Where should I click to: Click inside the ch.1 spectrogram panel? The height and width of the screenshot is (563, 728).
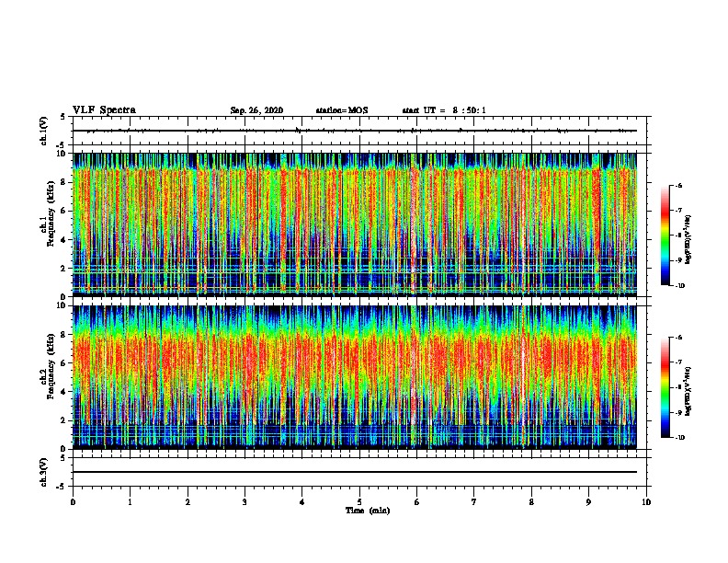click(355, 224)
